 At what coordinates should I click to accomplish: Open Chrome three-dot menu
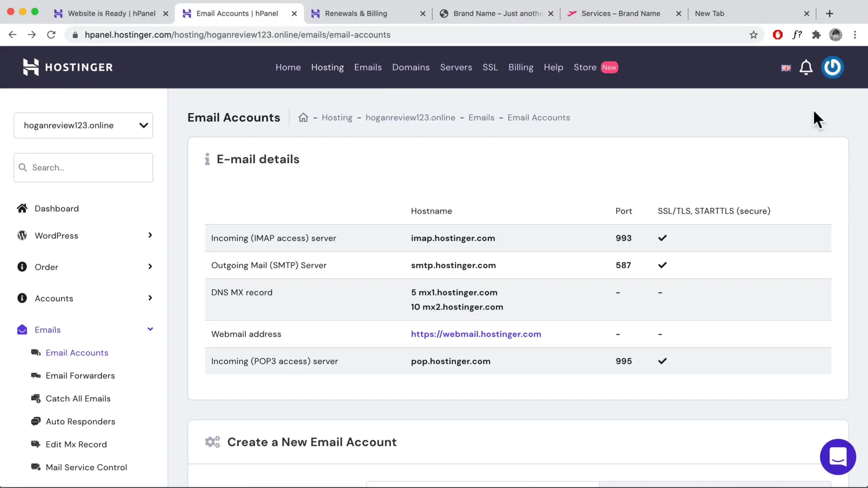click(855, 35)
